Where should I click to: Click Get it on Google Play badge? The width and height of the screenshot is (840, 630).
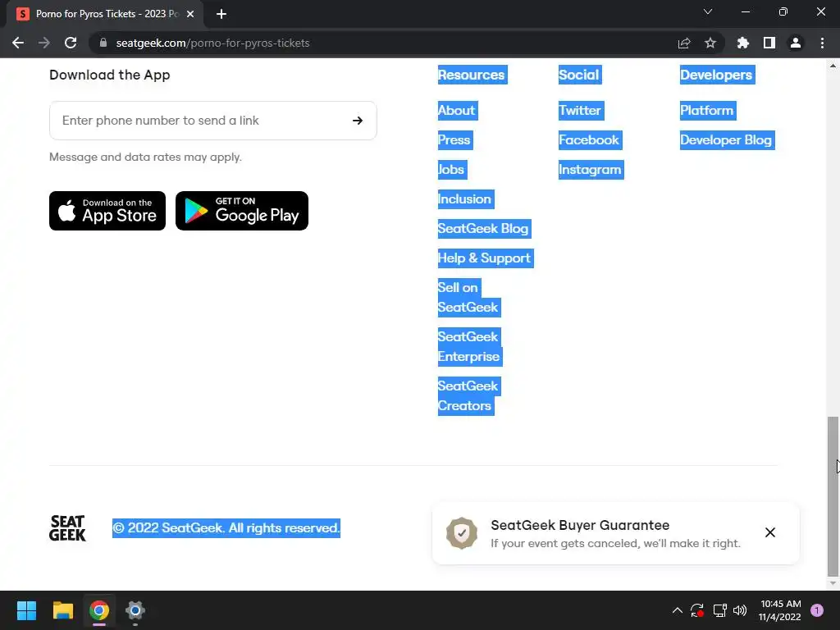[242, 211]
